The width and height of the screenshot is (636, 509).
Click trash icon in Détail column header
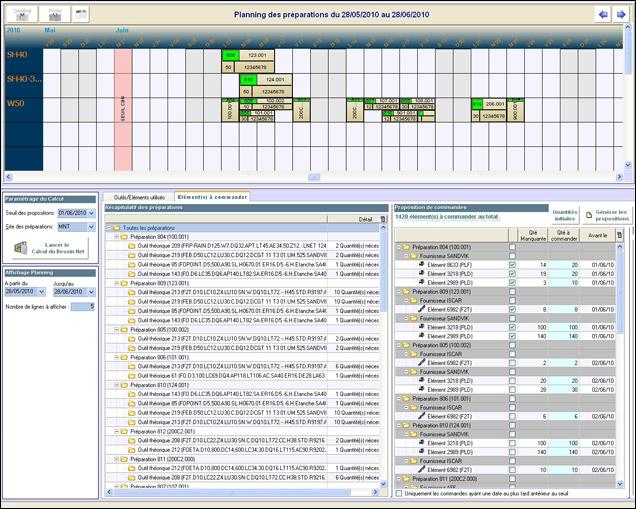tap(380, 217)
